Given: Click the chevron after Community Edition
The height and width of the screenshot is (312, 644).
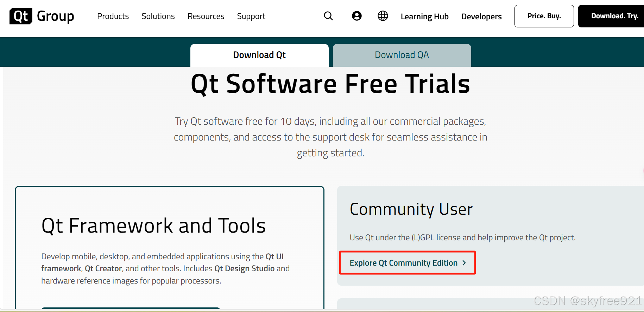Looking at the screenshot, I should (464, 263).
